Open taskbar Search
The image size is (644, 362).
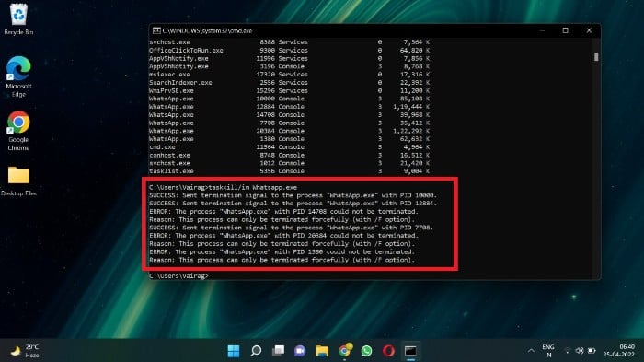point(256,351)
